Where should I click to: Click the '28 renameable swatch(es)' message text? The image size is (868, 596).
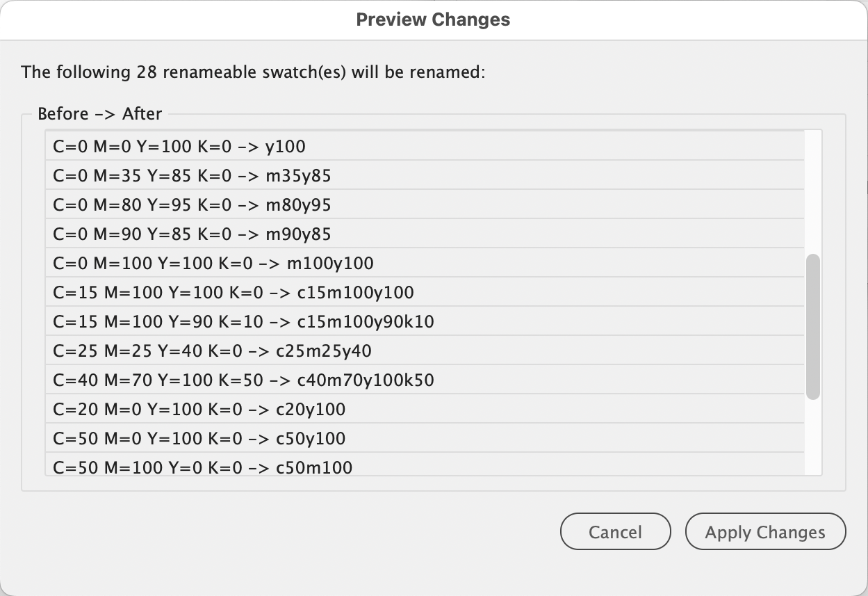click(252, 72)
